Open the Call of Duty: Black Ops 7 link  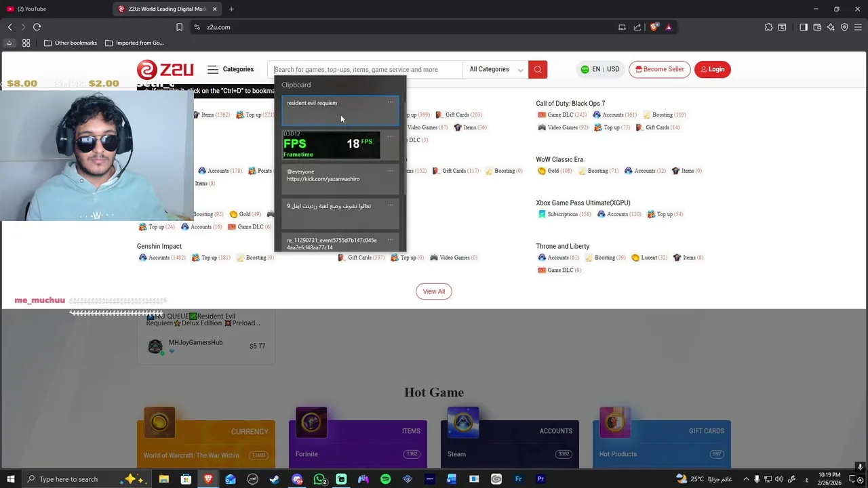click(570, 104)
